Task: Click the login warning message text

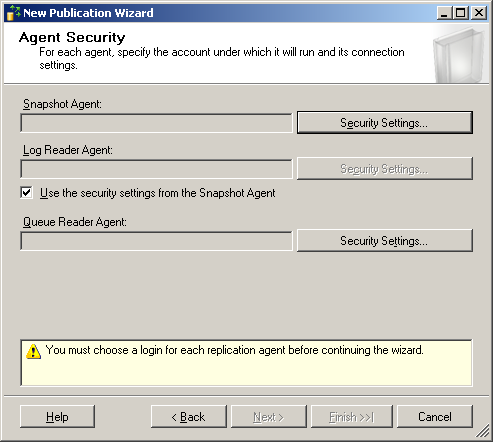Action: (x=234, y=350)
